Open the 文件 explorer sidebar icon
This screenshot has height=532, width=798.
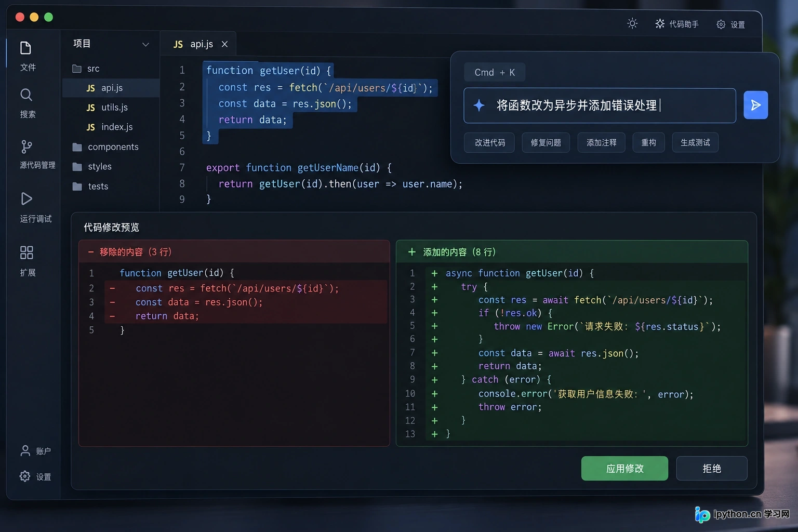26,48
